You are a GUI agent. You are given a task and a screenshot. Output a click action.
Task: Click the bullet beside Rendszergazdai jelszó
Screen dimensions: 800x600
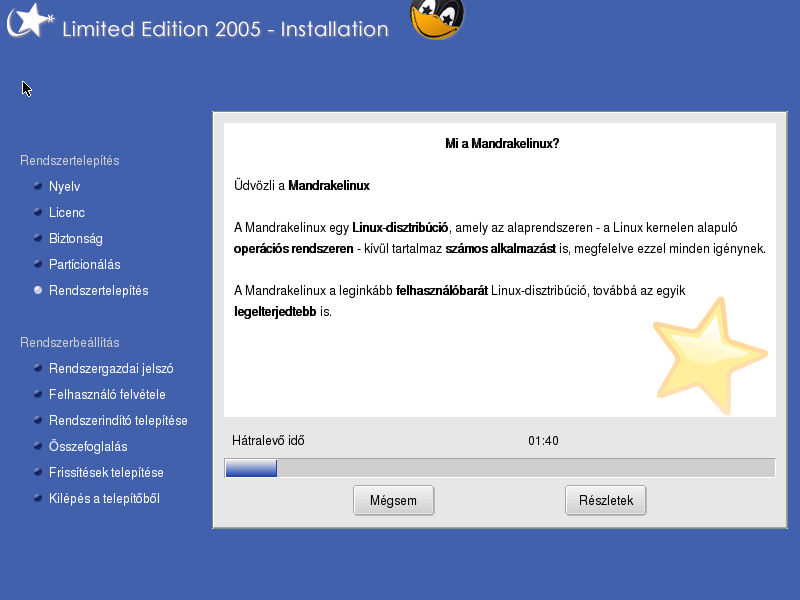pos(38,368)
